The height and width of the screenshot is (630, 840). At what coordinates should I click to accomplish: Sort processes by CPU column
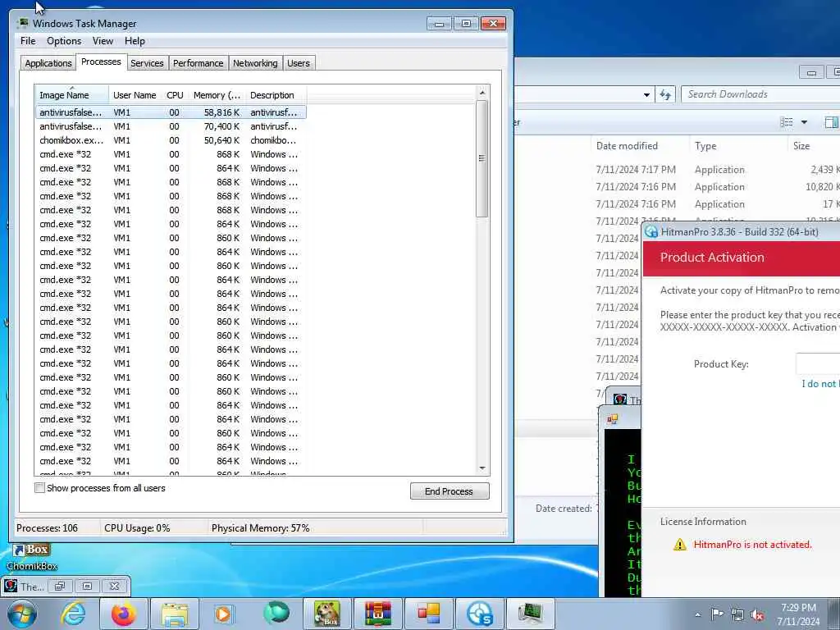pyautogui.click(x=175, y=95)
